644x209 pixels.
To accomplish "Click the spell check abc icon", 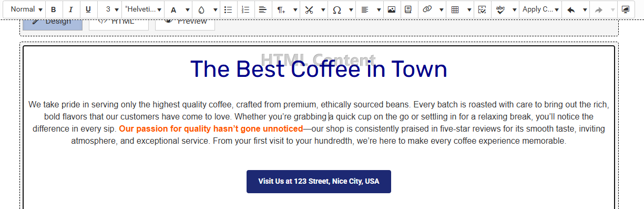I will (500, 9).
